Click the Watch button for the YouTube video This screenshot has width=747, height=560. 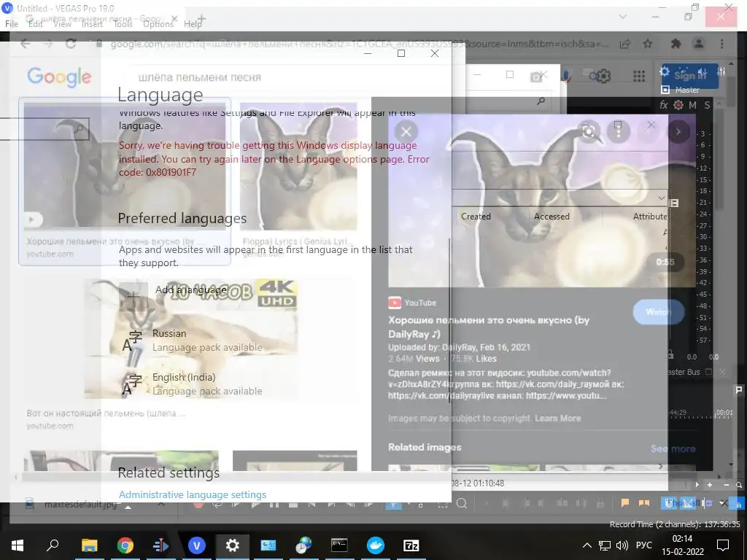[659, 312]
